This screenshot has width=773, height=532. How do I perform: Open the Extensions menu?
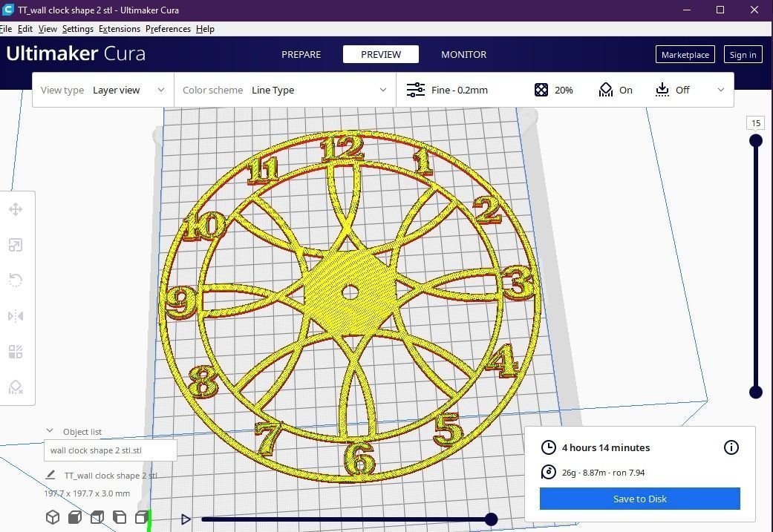[x=119, y=28]
